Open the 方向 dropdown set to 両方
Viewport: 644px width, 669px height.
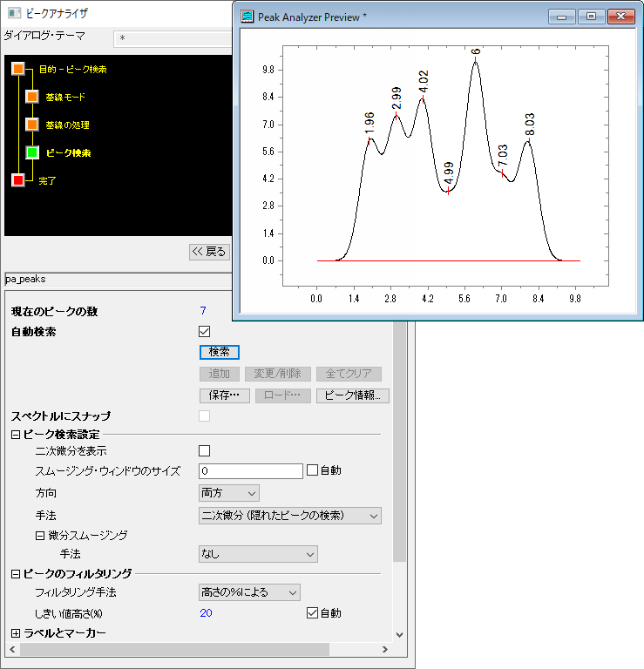pyautogui.click(x=228, y=493)
